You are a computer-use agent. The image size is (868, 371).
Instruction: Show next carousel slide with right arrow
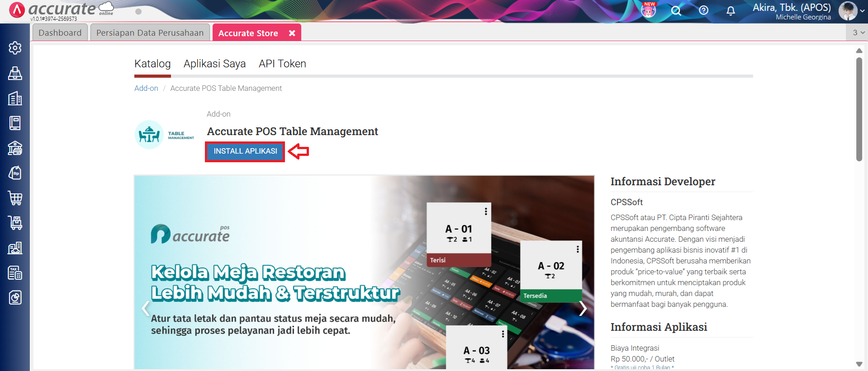pos(583,309)
